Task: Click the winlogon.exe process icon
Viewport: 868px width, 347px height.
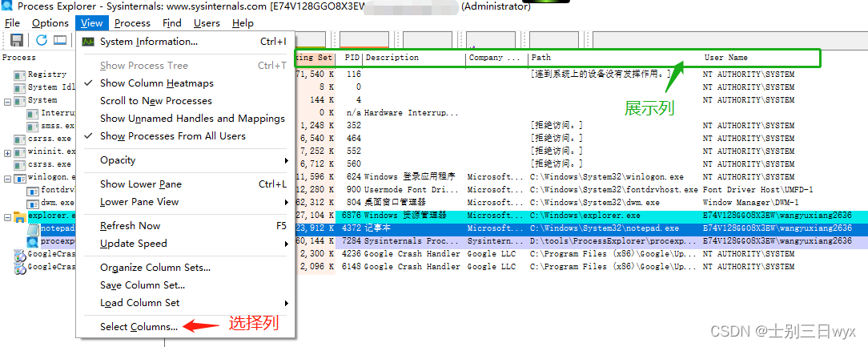Action: pyautogui.click(x=20, y=178)
